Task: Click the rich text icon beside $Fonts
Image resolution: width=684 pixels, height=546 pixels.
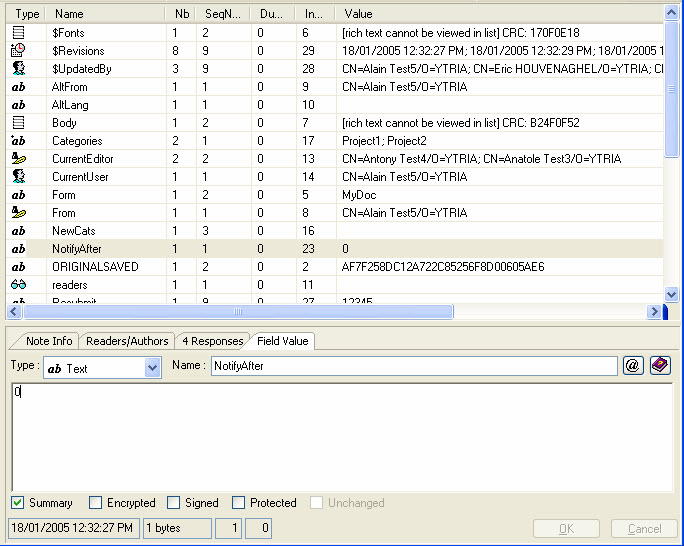Action: click(x=18, y=33)
